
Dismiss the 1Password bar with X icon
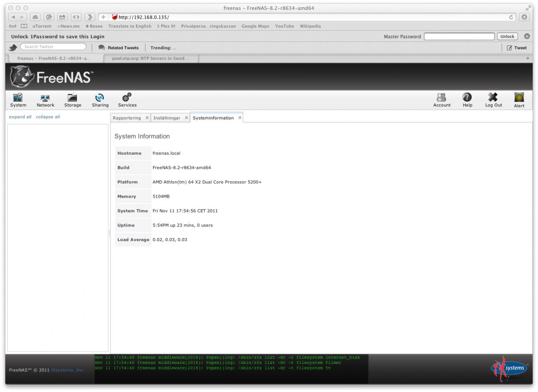click(527, 37)
